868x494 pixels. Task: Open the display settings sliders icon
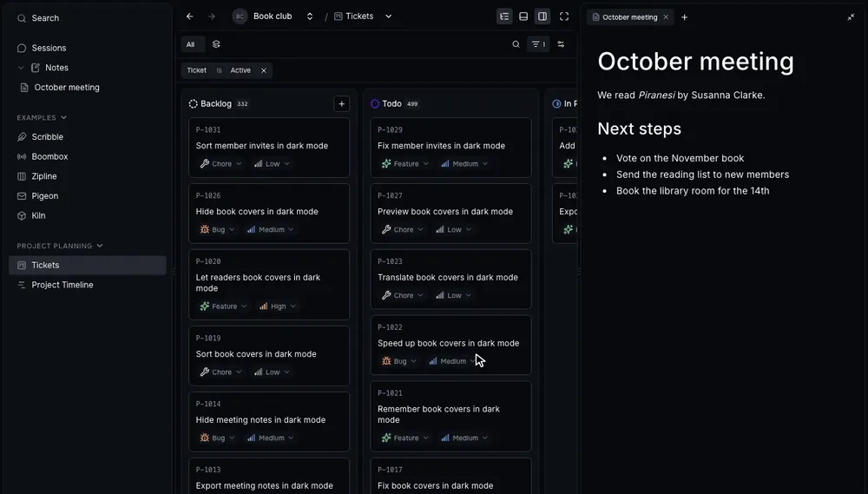pos(561,44)
